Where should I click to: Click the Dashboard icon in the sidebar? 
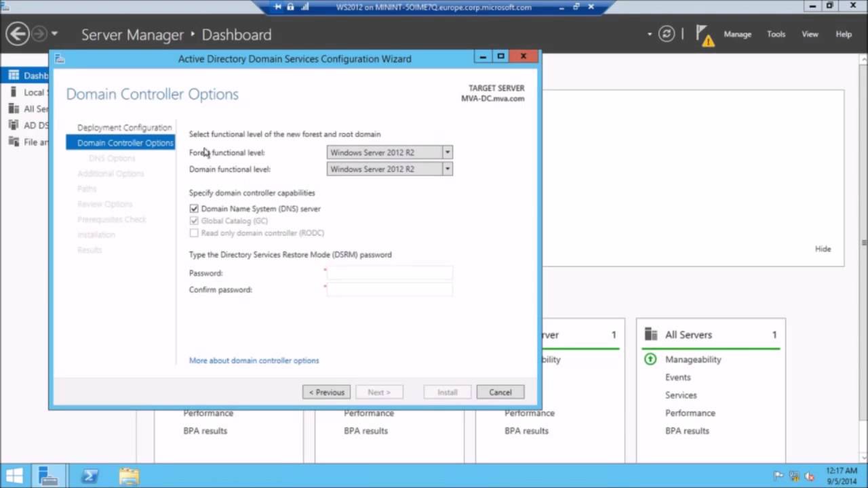click(x=14, y=75)
